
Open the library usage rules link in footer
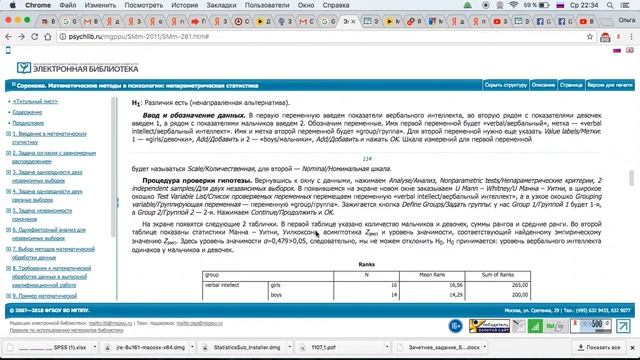[x=67, y=330]
